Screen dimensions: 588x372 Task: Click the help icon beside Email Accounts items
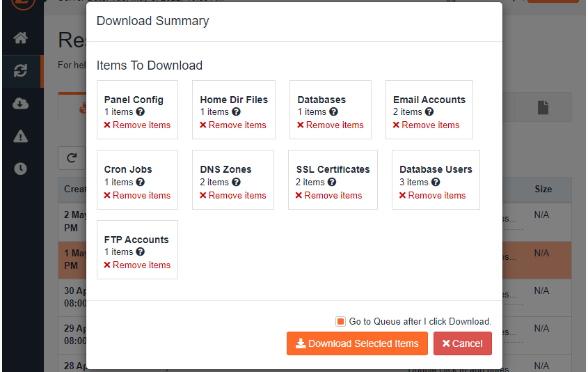[429, 112]
